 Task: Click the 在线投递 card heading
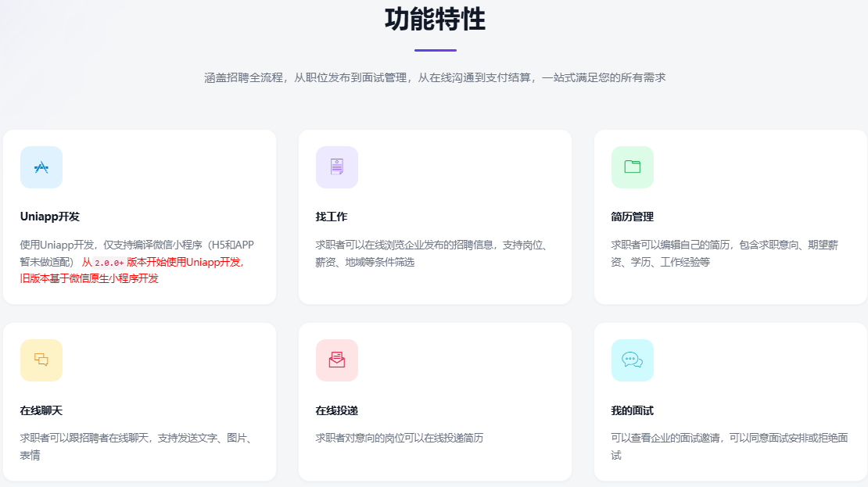336,410
